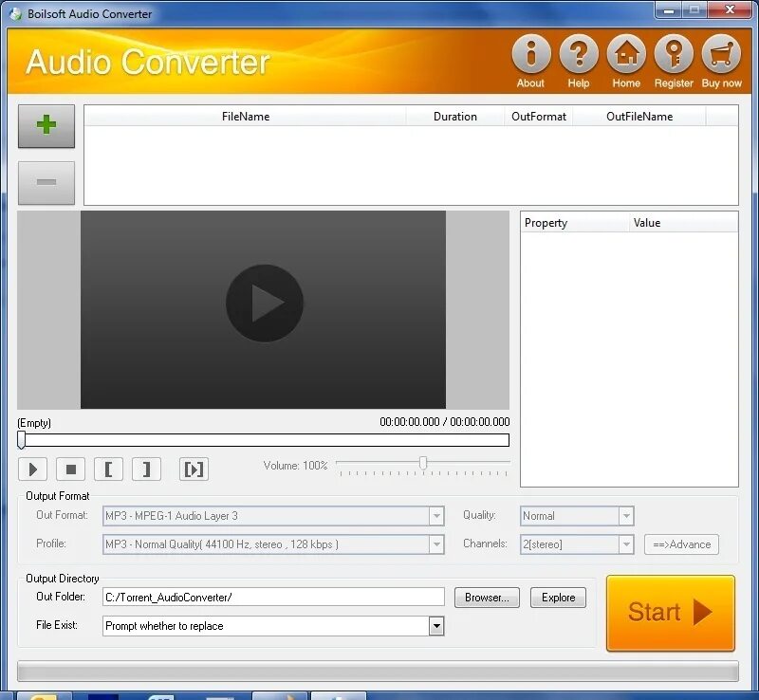Image resolution: width=759 pixels, height=700 pixels.
Task: Open the Quality dropdown
Action: [x=626, y=516]
